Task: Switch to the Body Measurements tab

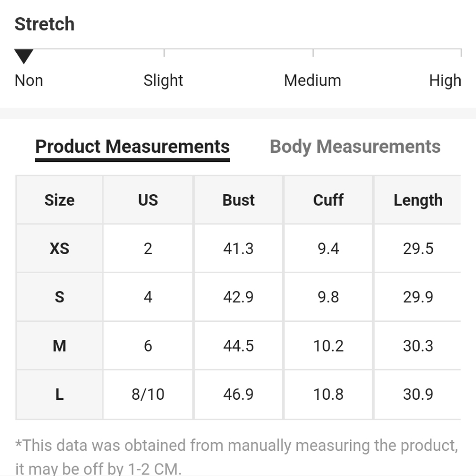Action: click(355, 147)
